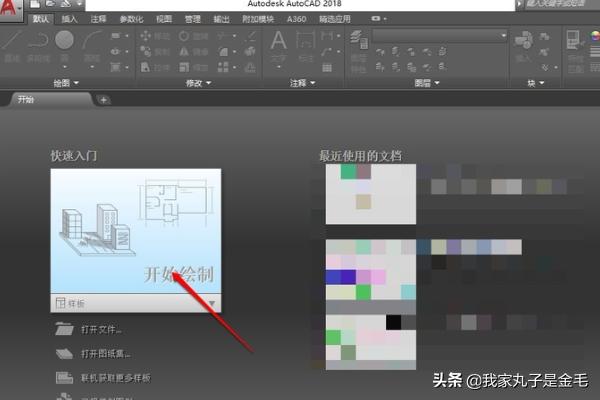Click the large Text 'A' annotation tool
Image resolution: width=600 pixels, height=400 pixels.
click(279, 41)
